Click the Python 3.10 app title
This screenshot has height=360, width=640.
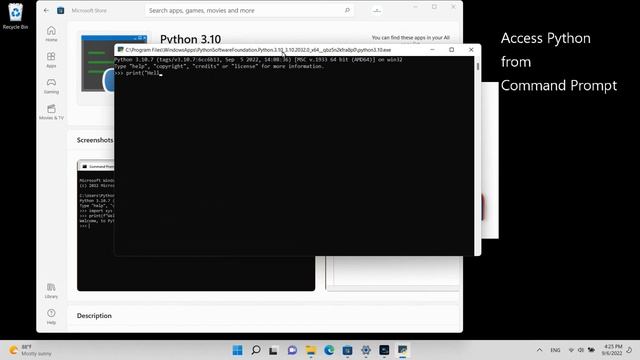pos(190,39)
